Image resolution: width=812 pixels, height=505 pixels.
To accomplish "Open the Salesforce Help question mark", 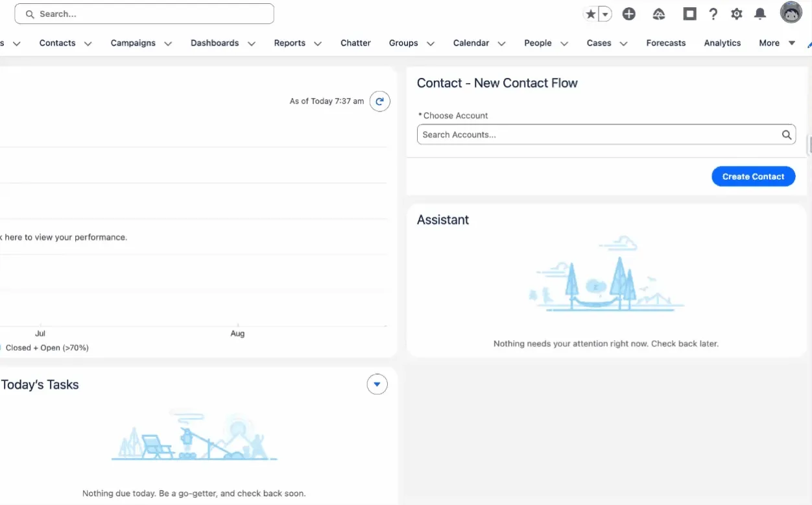I will pyautogui.click(x=713, y=14).
